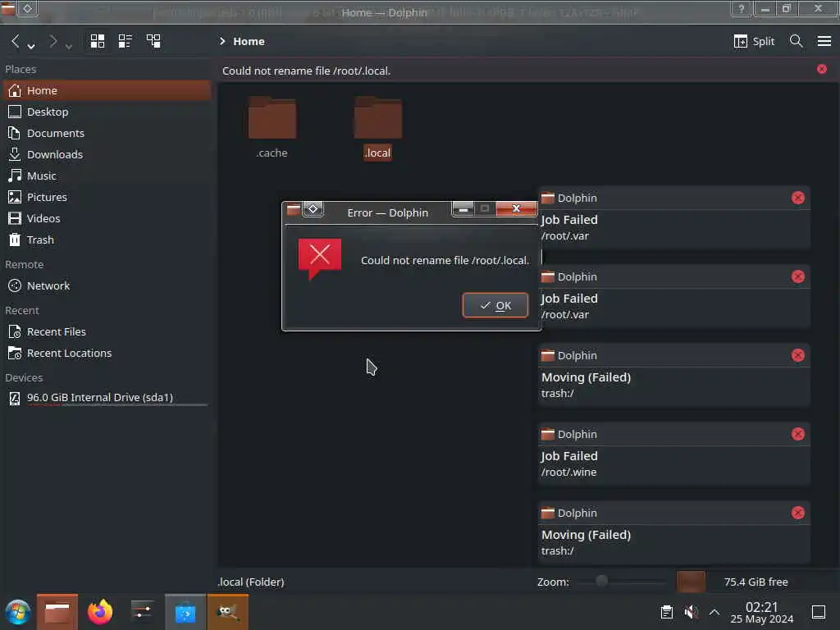Open the GIMP taskbar icon

coord(228,612)
